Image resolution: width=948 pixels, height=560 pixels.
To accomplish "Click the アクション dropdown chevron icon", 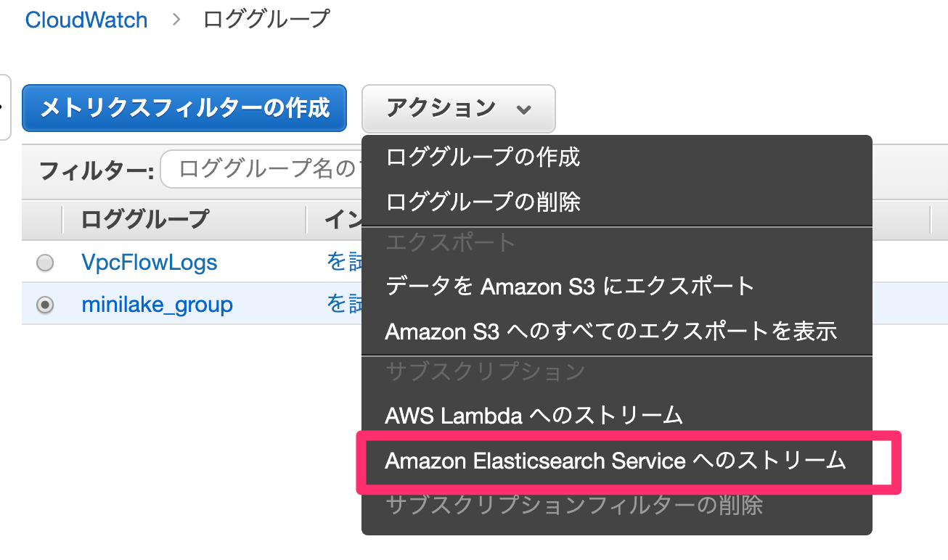I will click(x=523, y=110).
